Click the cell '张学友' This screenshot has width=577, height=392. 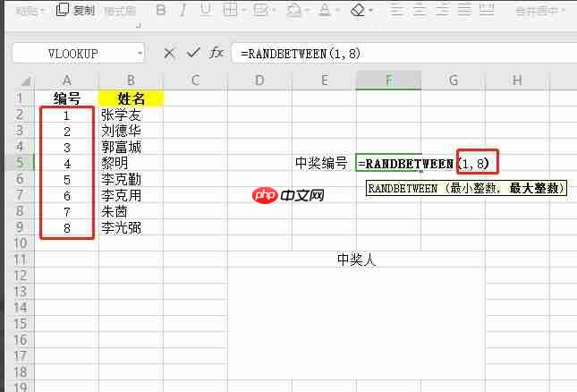coord(131,115)
